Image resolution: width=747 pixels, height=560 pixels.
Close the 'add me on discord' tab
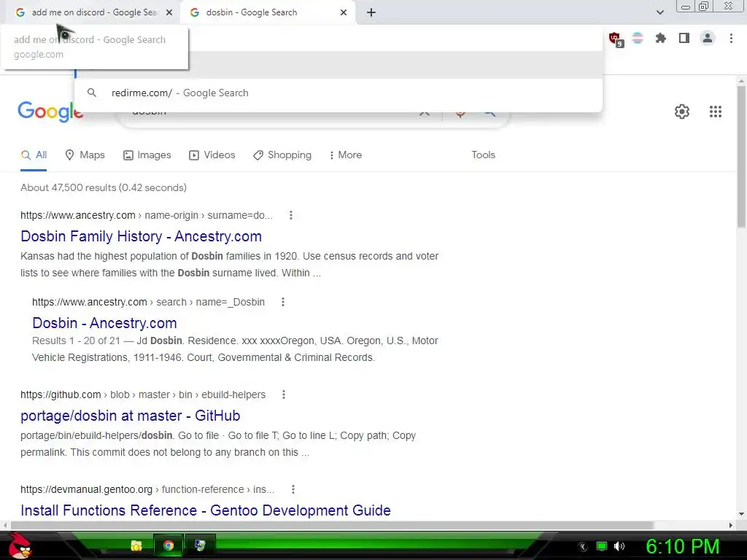169,12
